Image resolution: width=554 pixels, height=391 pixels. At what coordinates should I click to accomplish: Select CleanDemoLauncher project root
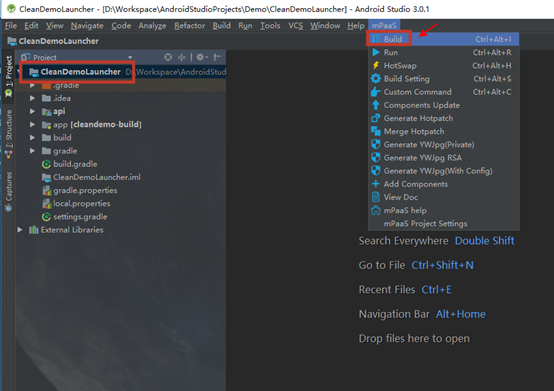click(x=81, y=72)
